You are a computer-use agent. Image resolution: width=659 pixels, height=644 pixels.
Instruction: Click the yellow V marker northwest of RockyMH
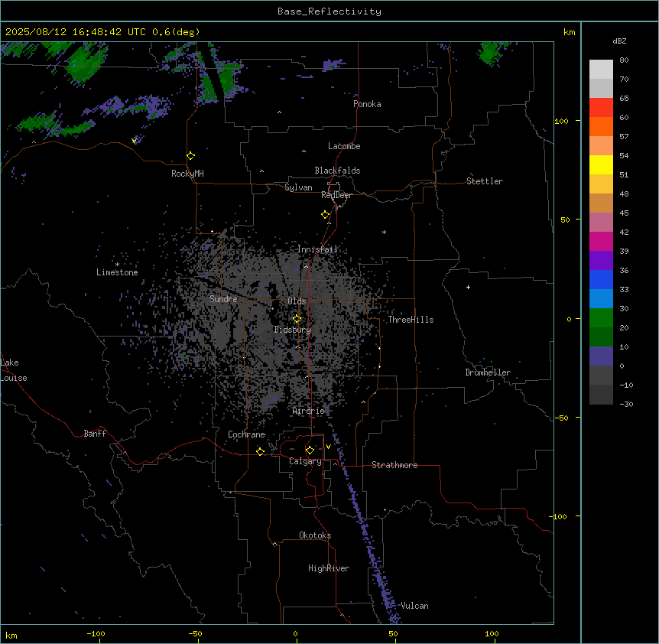click(134, 141)
